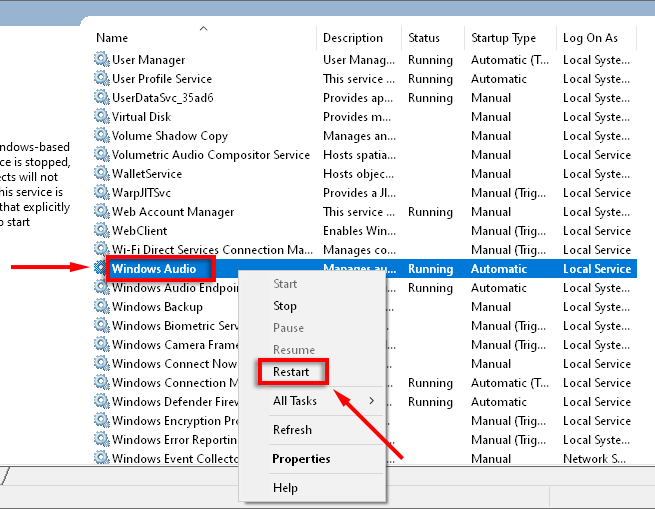Sort services by Name column header
This screenshot has height=509, width=655.
tap(112, 38)
